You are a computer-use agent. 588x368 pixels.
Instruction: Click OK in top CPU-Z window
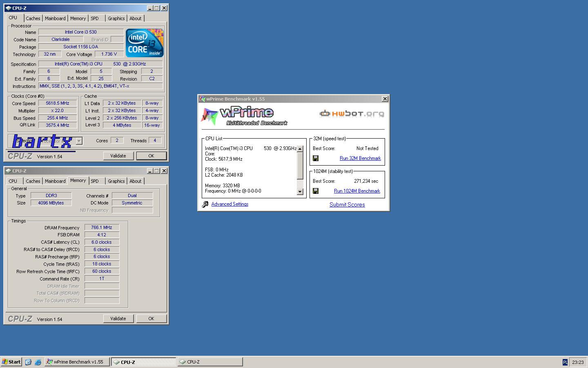(151, 156)
